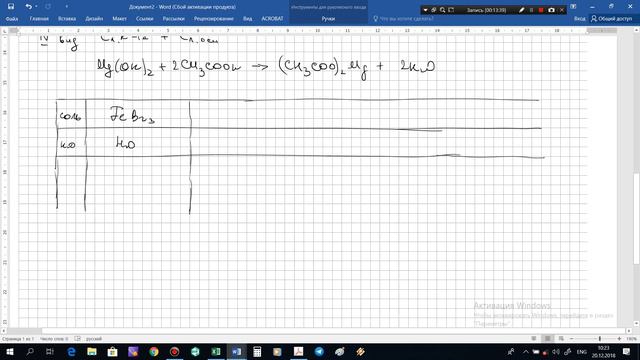Switch to Print Layout view in status bar

pos(547,339)
